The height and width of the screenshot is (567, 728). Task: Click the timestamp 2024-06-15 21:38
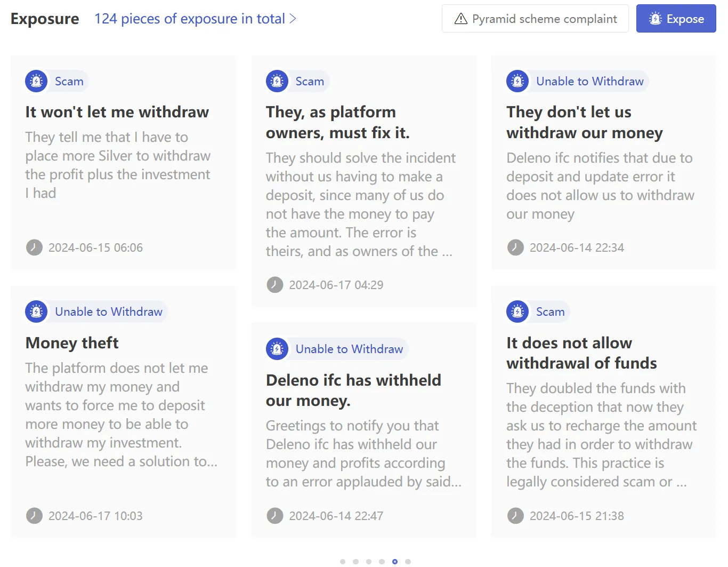[x=577, y=516]
